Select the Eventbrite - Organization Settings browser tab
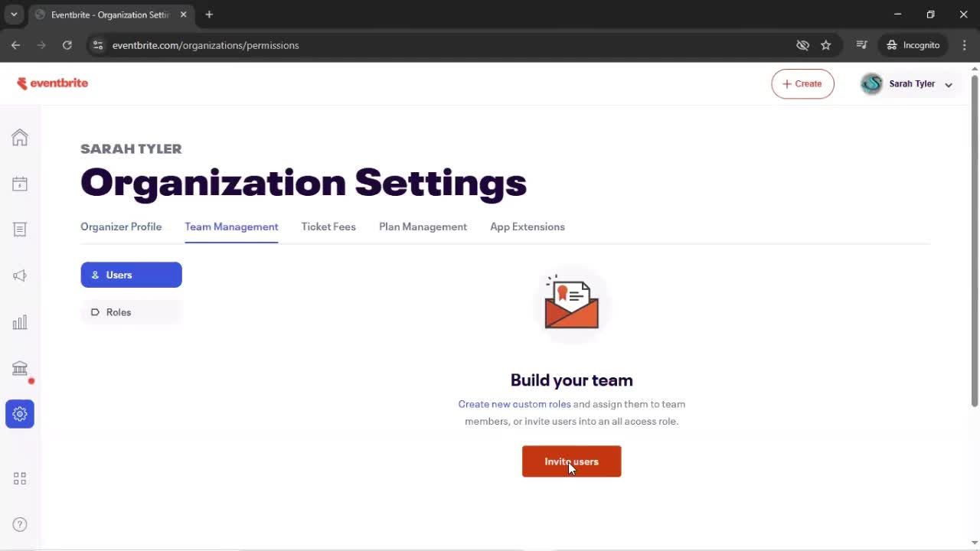The image size is (980, 551). [110, 15]
